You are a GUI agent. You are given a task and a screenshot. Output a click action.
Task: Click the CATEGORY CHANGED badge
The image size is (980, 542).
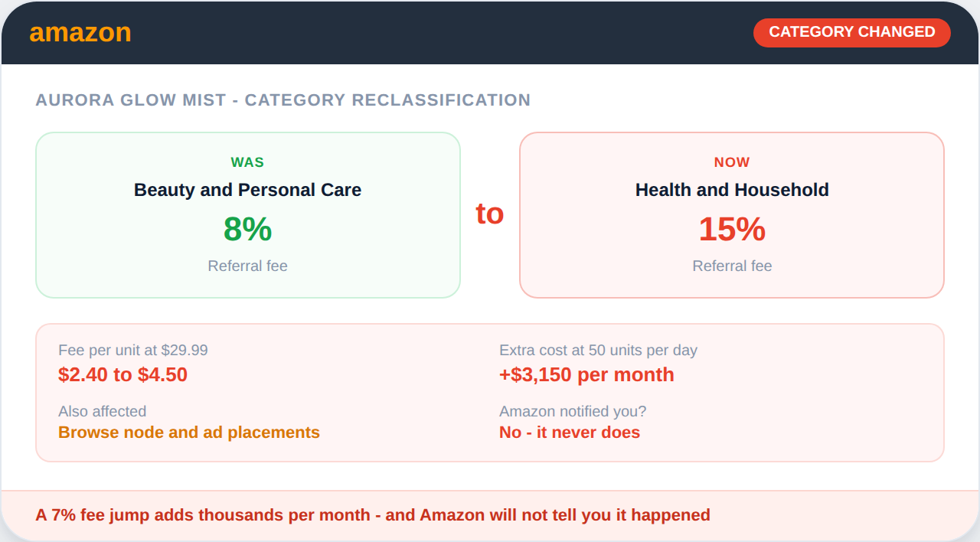pos(851,32)
